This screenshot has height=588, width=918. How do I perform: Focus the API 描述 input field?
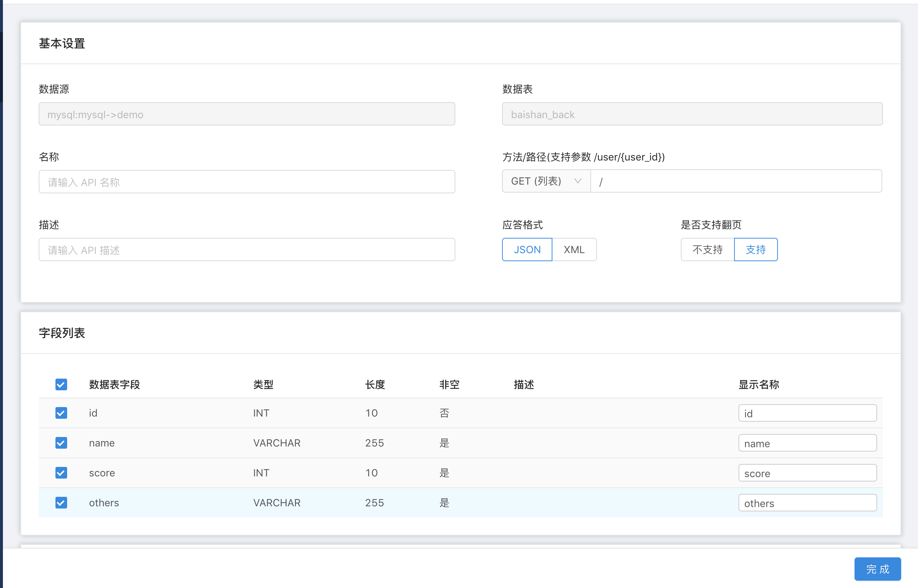coord(247,250)
